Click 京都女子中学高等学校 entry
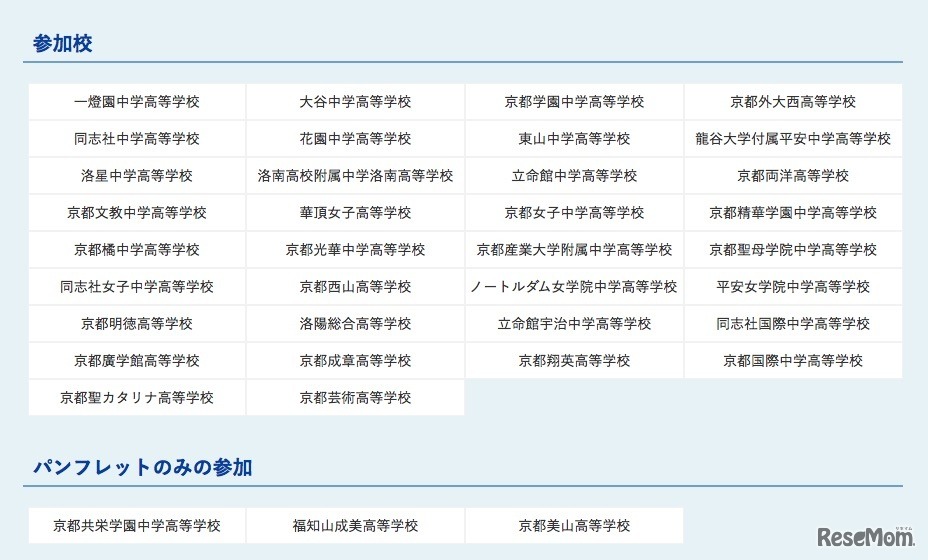The image size is (928, 560). point(574,213)
